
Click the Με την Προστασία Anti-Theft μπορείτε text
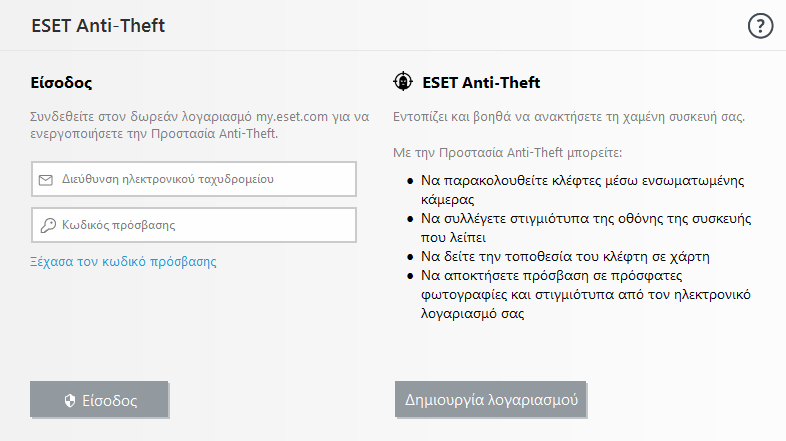(x=507, y=154)
